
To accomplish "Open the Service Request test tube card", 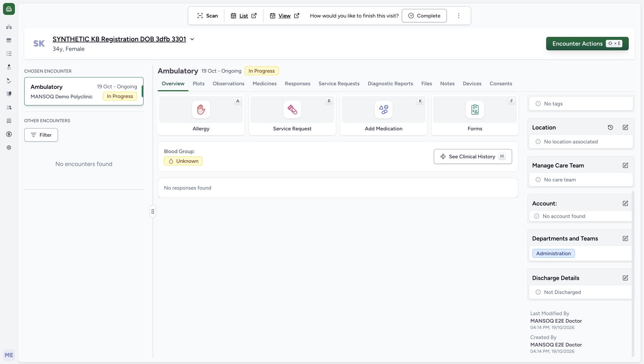I will point(292,115).
